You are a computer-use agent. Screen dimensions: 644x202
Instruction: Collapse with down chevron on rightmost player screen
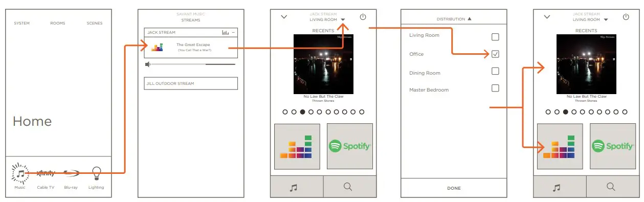pyautogui.click(x=547, y=17)
